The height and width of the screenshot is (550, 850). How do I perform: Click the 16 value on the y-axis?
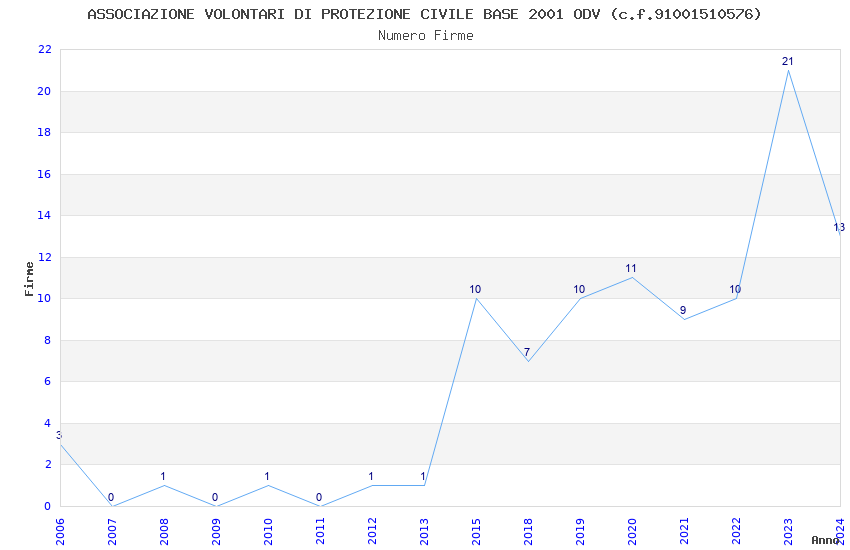pos(44,174)
